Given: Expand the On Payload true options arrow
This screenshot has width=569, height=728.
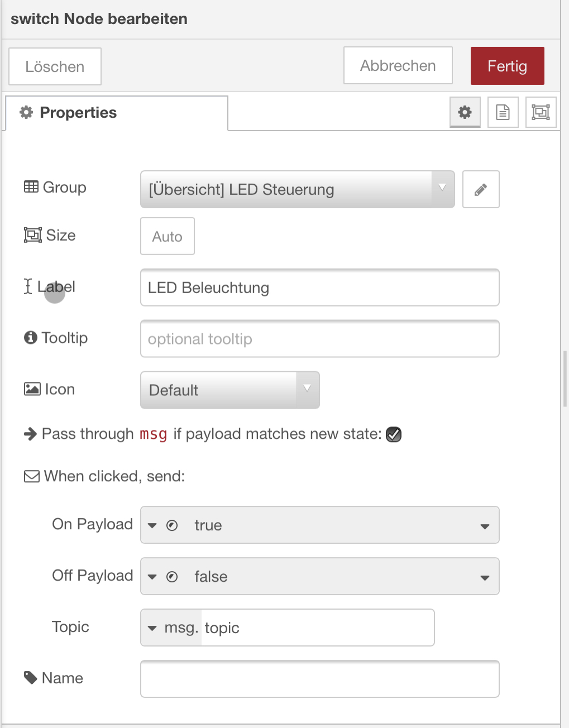Looking at the screenshot, I should (485, 526).
